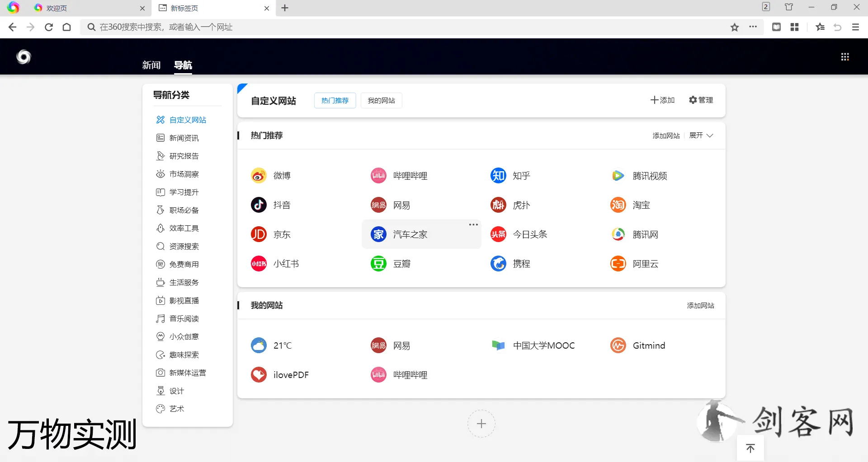Click 添加网站 in the 我的网站 section

click(701, 306)
